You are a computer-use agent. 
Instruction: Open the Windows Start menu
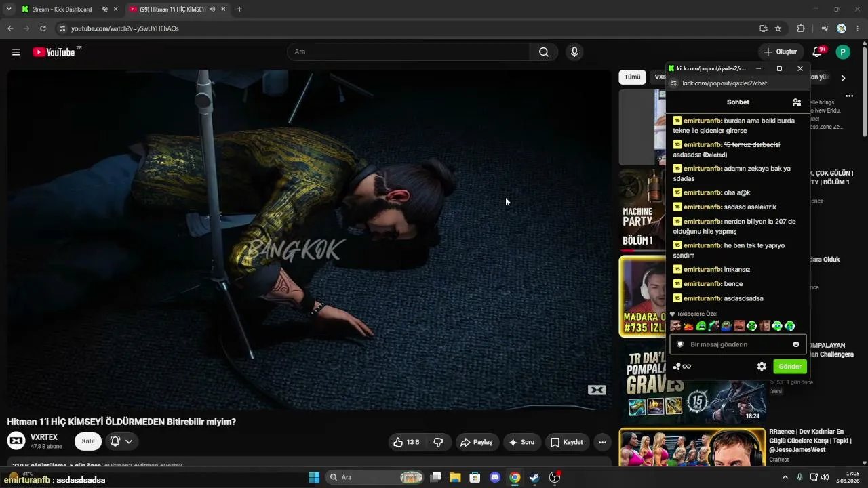(x=314, y=477)
